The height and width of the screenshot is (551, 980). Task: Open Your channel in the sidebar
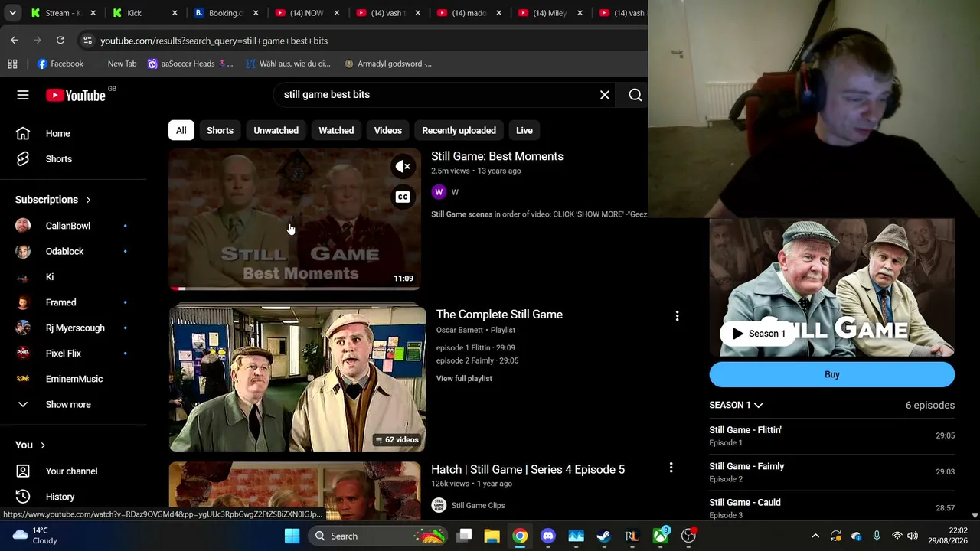pyautogui.click(x=73, y=471)
